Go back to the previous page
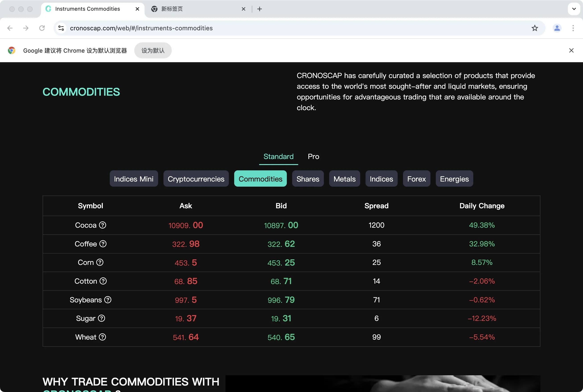 pos(10,28)
